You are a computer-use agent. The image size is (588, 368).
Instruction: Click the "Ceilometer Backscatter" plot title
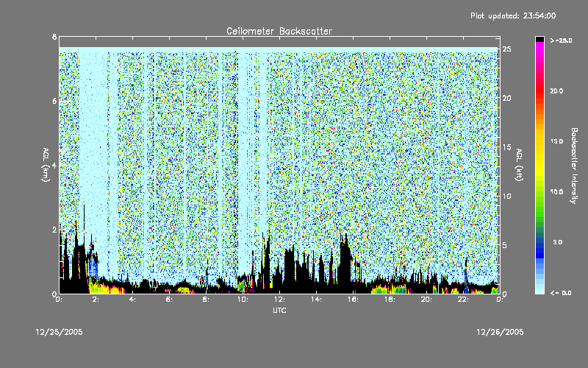click(279, 31)
